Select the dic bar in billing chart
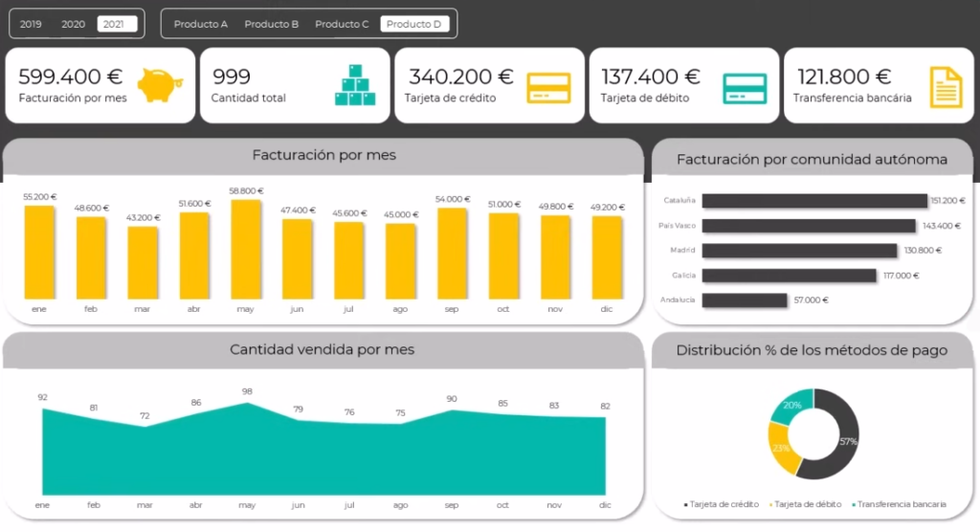 point(606,257)
